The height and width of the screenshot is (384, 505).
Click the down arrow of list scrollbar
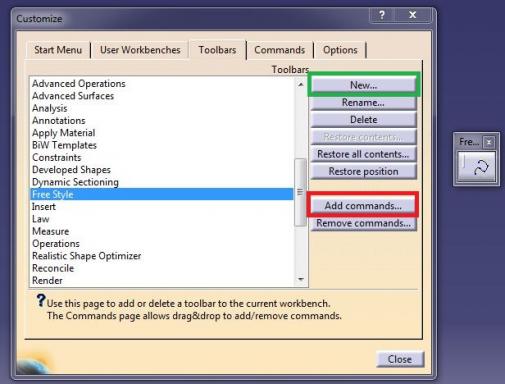[301, 279]
